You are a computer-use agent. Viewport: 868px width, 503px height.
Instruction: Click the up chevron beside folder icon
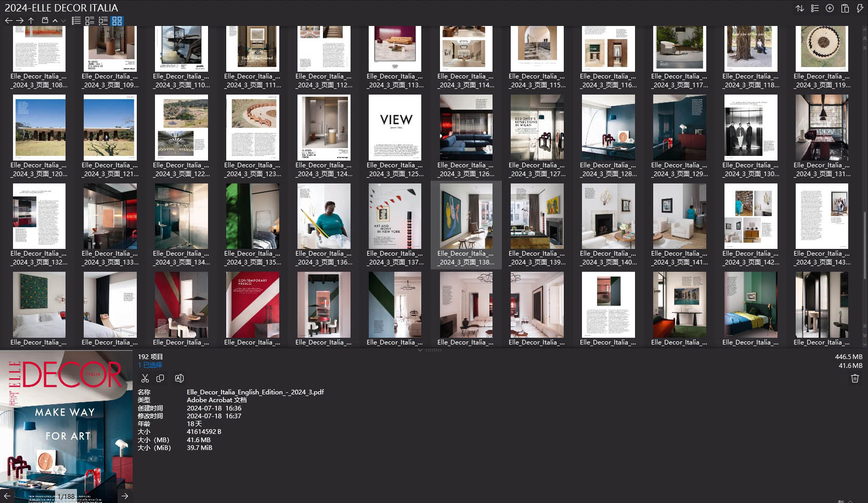click(55, 21)
